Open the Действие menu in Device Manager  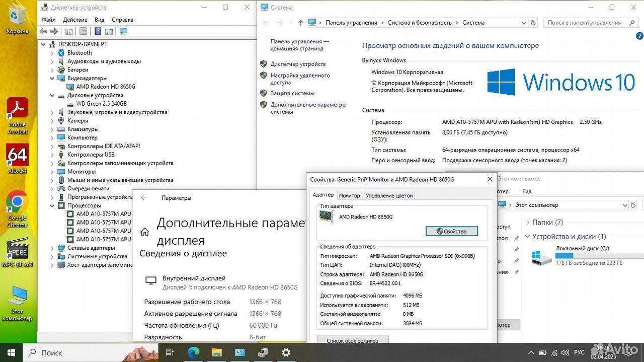coord(75,20)
